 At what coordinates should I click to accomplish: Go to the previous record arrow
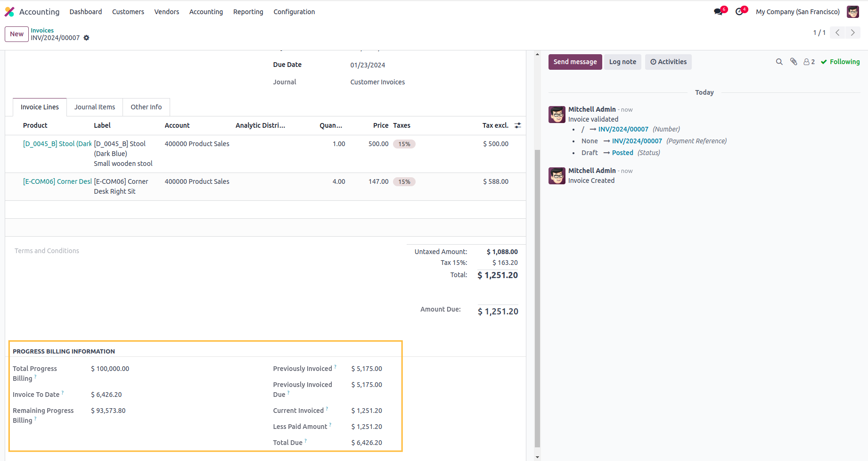(x=837, y=33)
